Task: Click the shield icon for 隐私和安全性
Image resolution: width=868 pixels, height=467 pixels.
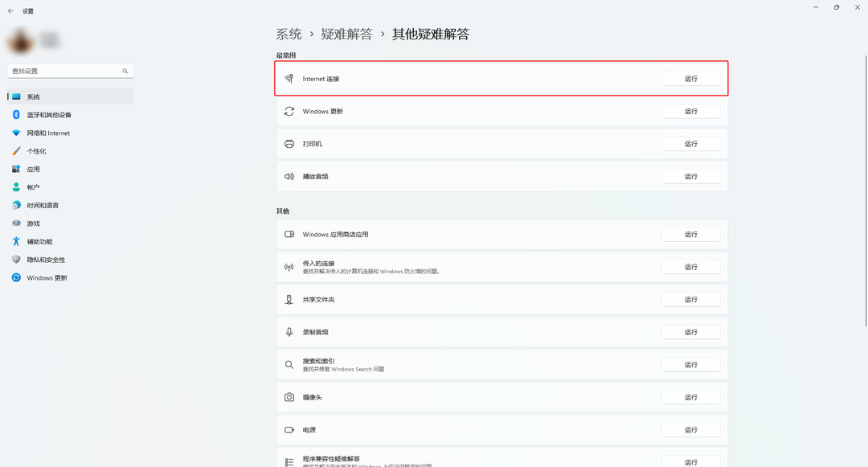Action: click(16, 260)
